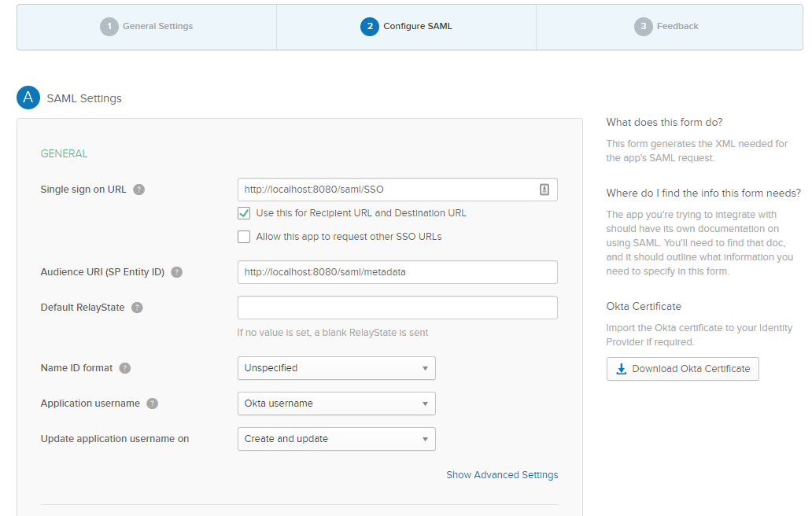Expand Update application username on dropdown

coord(336,439)
